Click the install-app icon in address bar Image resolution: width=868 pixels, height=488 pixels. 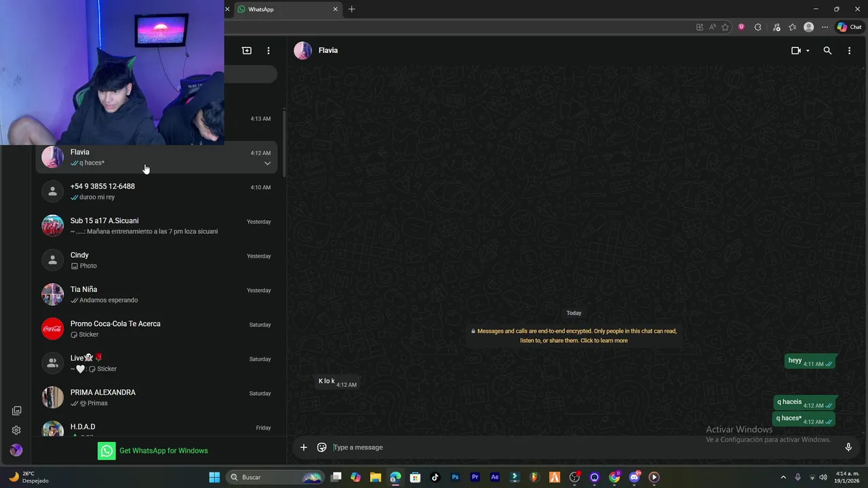700,27
